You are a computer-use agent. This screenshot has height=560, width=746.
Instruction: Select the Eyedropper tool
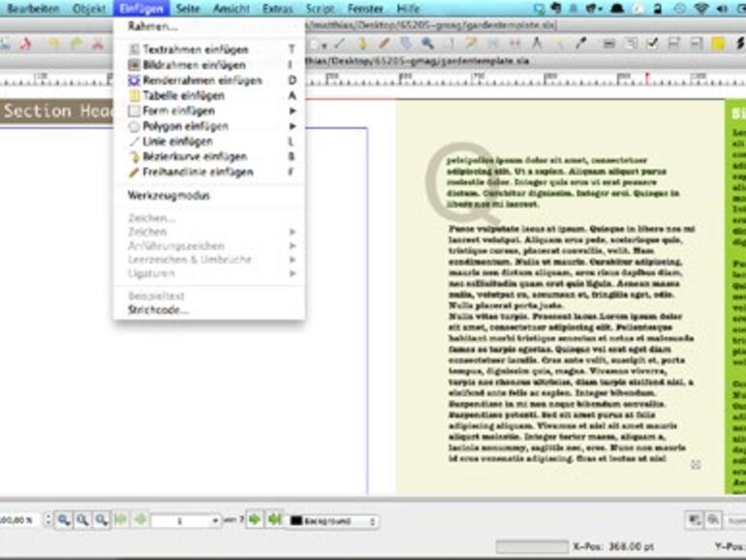coord(580,44)
